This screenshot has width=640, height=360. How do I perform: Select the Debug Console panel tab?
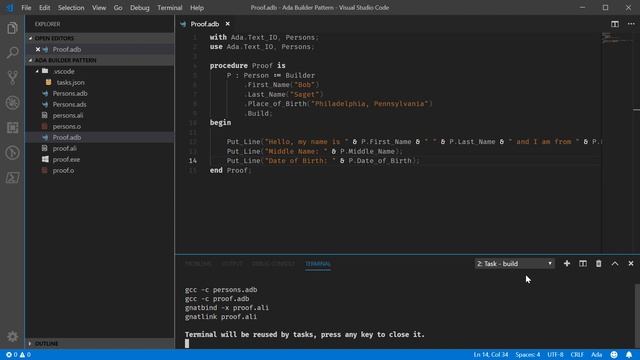coord(273,264)
